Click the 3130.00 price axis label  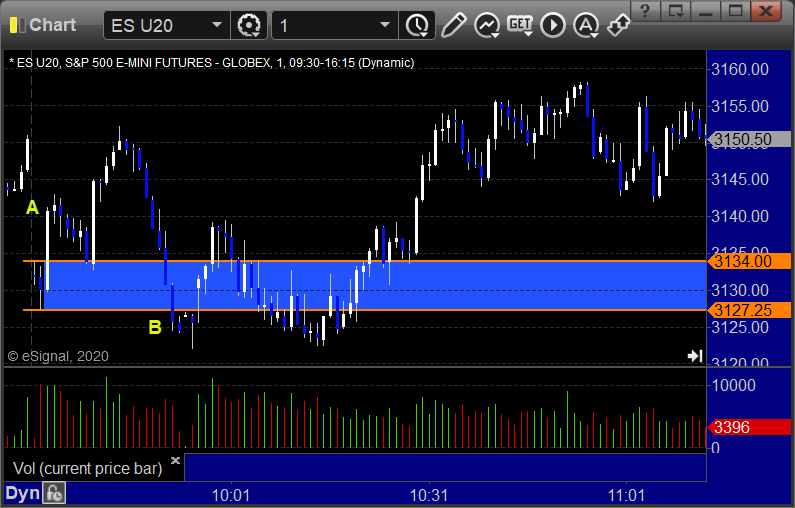pos(740,291)
